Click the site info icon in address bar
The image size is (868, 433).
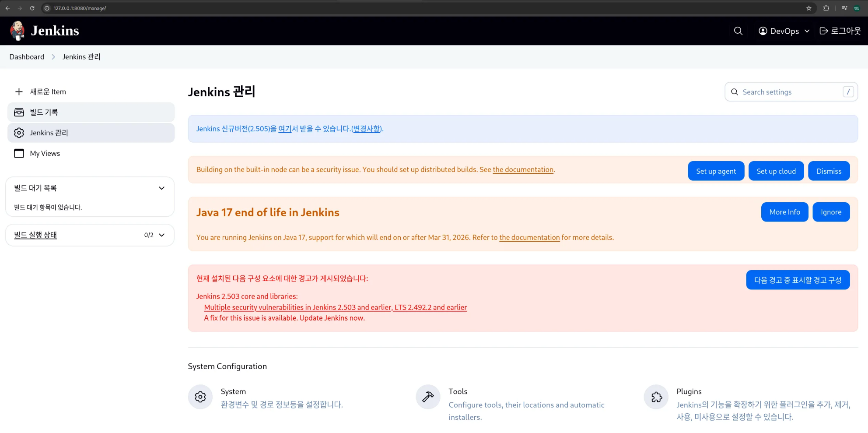click(47, 8)
